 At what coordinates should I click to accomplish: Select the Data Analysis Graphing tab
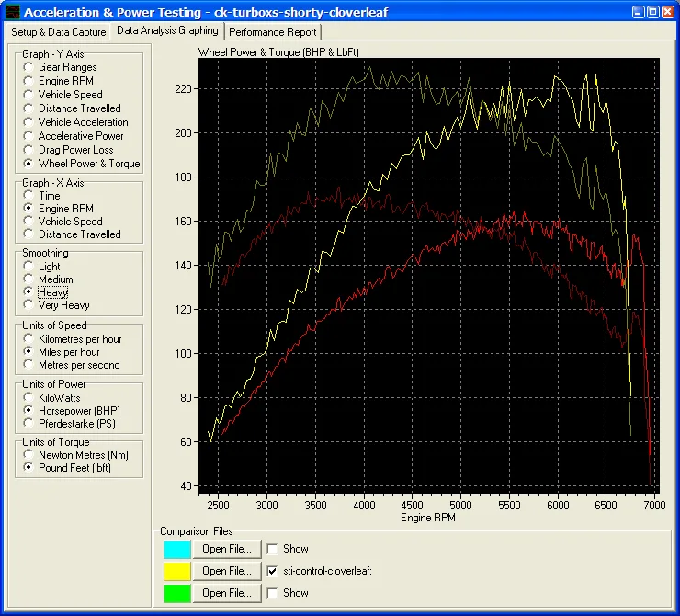pos(167,30)
